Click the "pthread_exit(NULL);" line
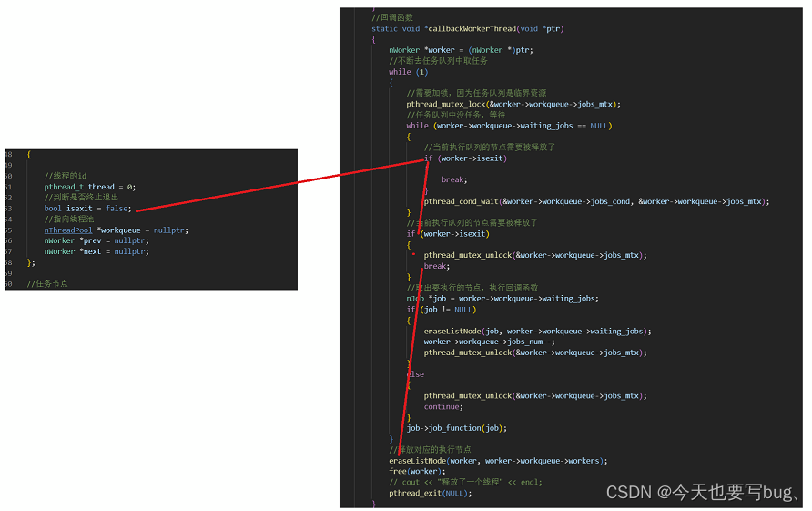 (x=431, y=493)
